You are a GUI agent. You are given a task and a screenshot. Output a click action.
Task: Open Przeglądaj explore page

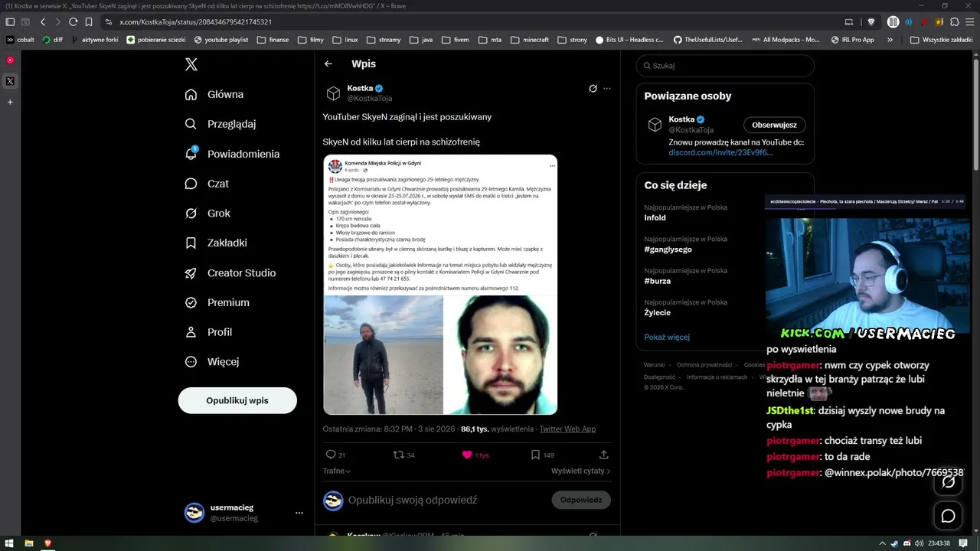(x=220, y=124)
